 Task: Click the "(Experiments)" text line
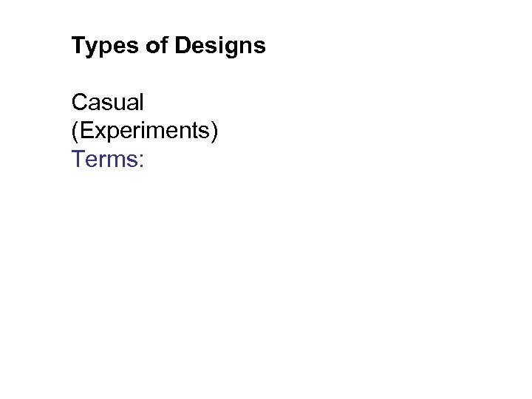[145, 130]
